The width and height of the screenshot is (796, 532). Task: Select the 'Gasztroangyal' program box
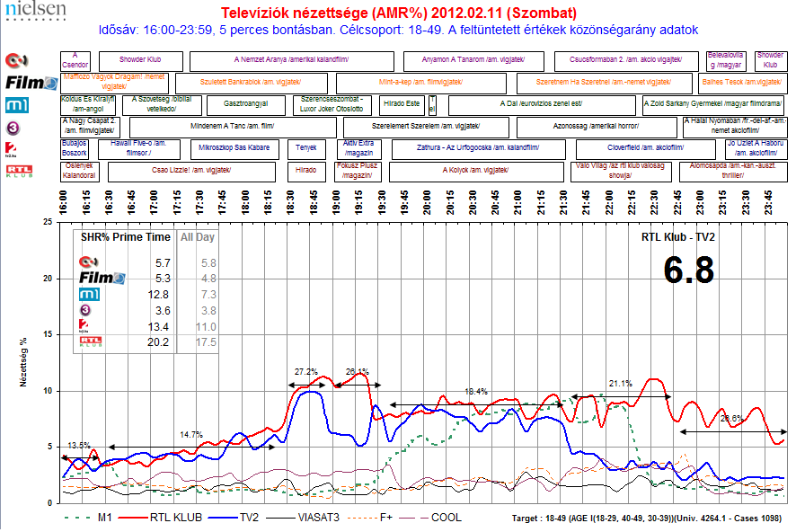[x=246, y=105]
